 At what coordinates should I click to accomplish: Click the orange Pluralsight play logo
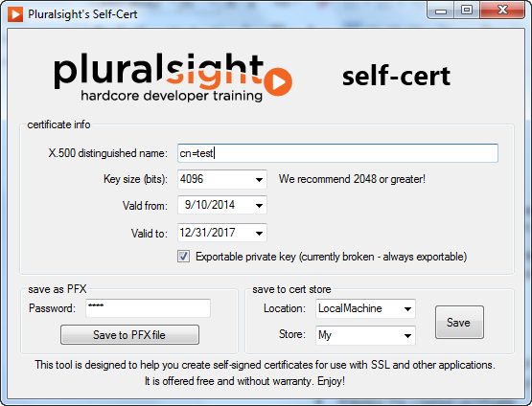point(278,81)
